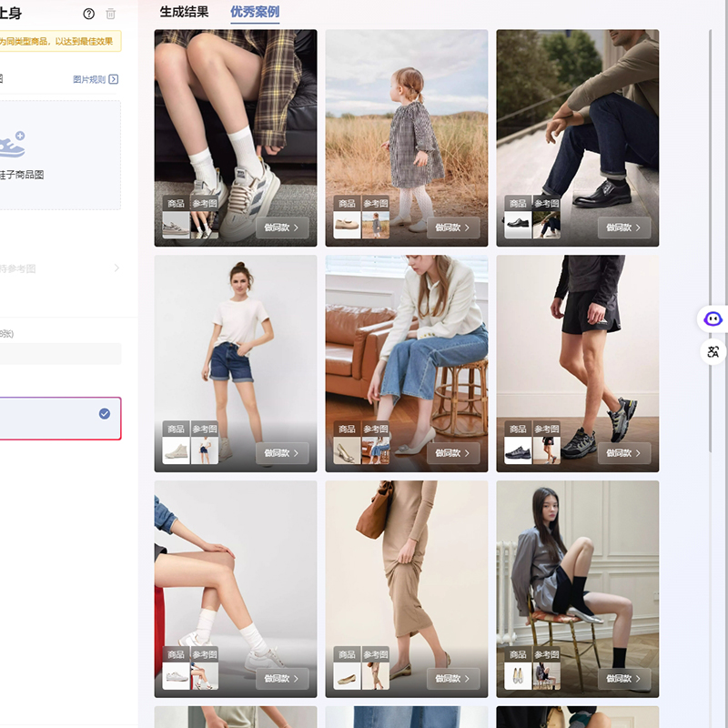Click the floating translate icon
The image size is (728, 728).
(713, 352)
